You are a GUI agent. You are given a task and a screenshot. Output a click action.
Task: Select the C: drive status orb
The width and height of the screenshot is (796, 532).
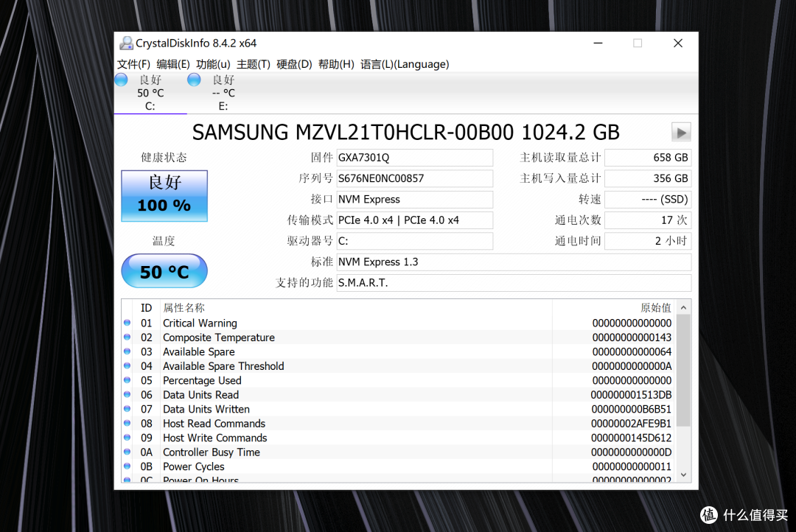pos(122,80)
